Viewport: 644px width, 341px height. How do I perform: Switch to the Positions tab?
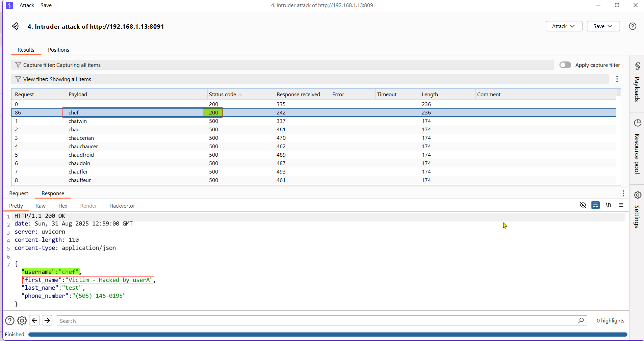coord(58,50)
